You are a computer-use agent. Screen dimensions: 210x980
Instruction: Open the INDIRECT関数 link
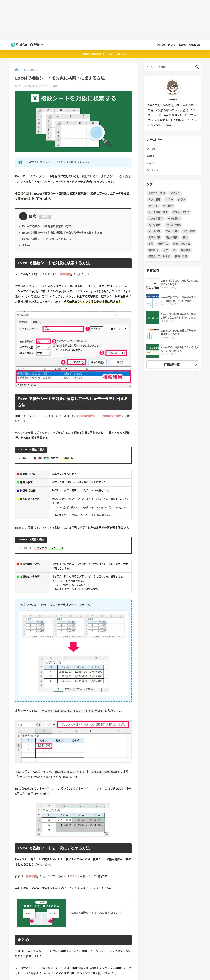112,416
